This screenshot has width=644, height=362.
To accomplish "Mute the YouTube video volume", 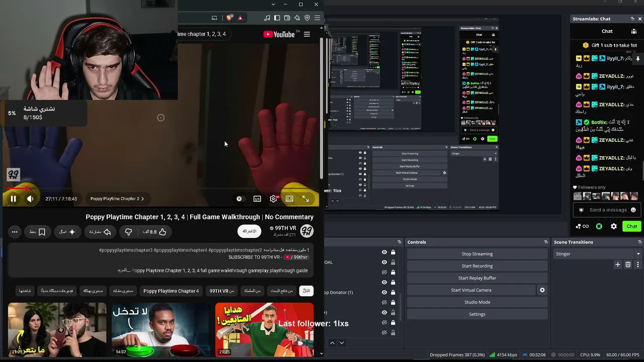I will [x=30, y=199].
